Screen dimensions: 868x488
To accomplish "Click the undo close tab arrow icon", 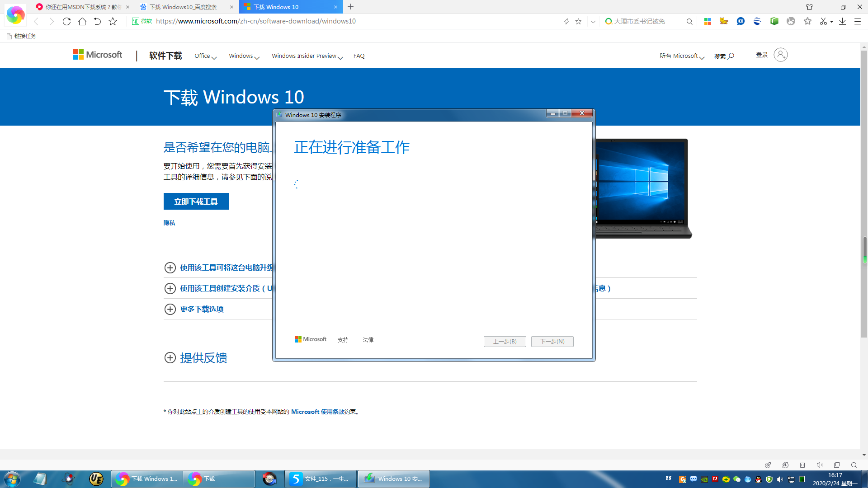I will pos(97,21).
